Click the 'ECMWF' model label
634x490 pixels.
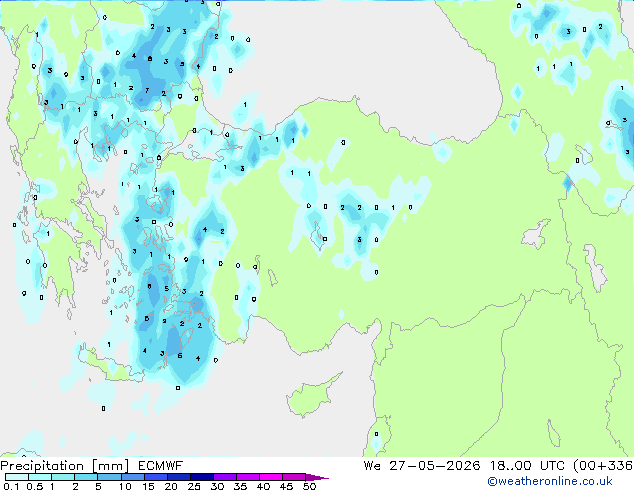(161, 466)
